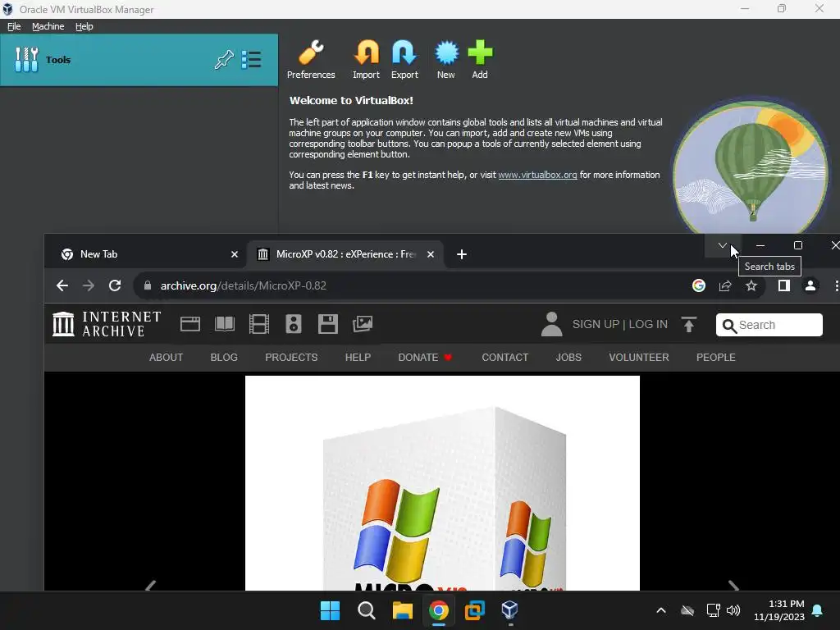Go back in Chrome

tap(62, 285)
